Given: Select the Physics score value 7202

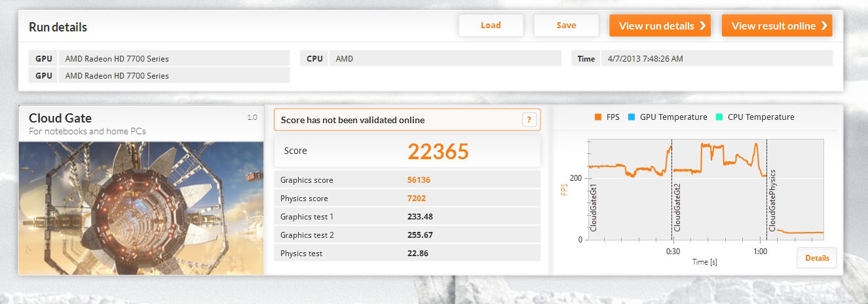Looking at the screenshot, I should [416, 198].
